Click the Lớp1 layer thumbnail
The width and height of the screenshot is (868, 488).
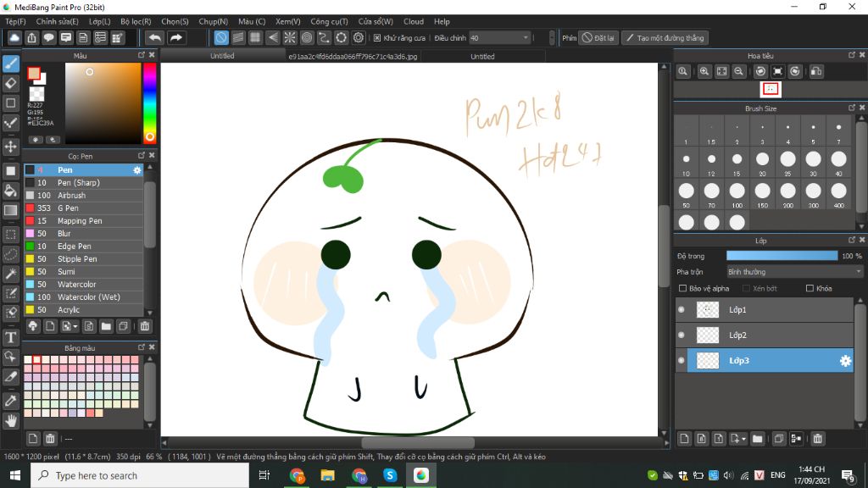[708, 310]
